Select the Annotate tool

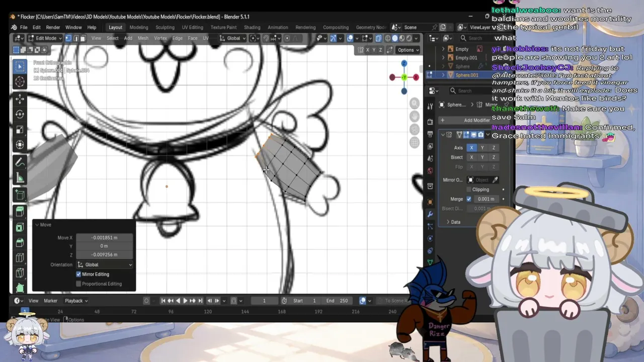click(20, 162)
